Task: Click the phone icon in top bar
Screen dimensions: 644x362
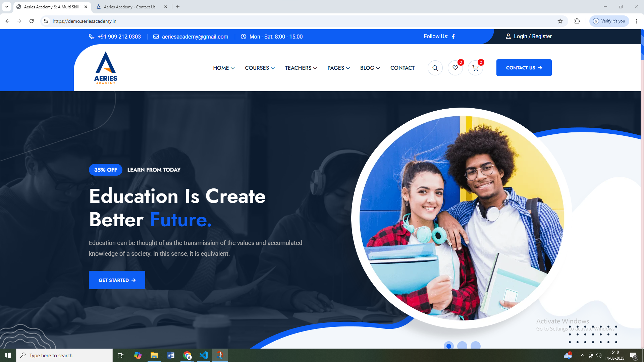Action: click(92, 37)
